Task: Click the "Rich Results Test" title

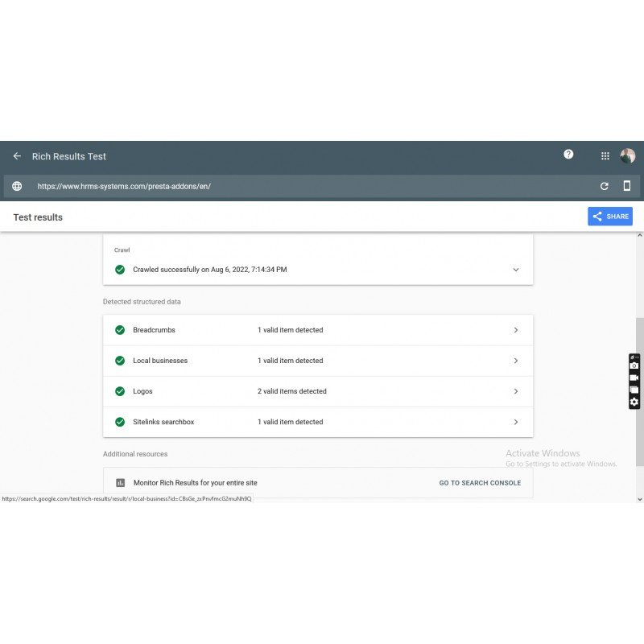Action: 69,156
